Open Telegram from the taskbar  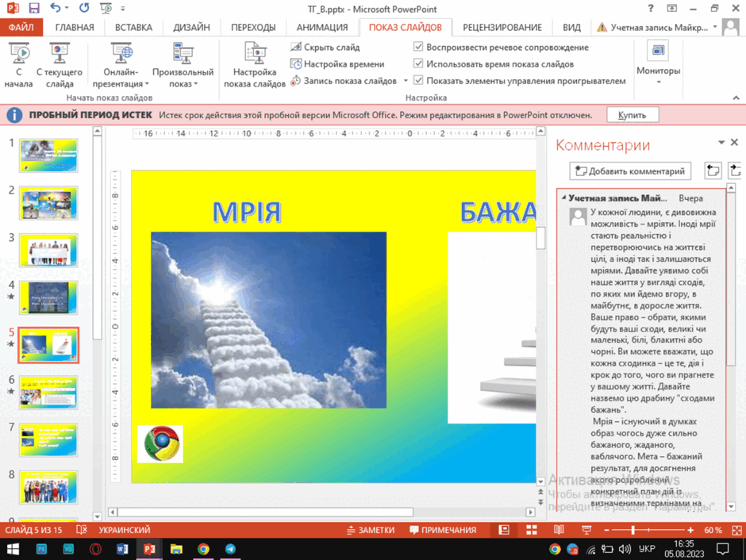[230, 550]
